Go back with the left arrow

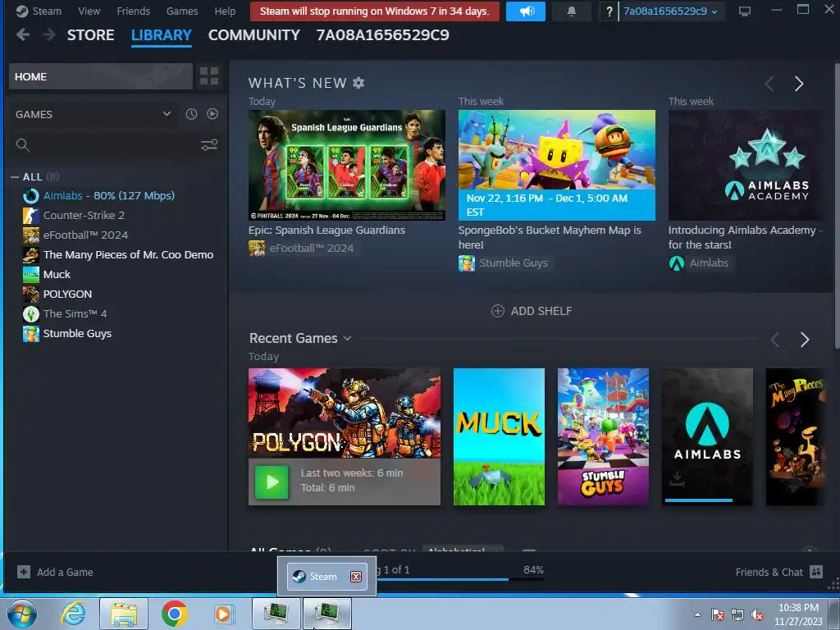tap(23, 34)
